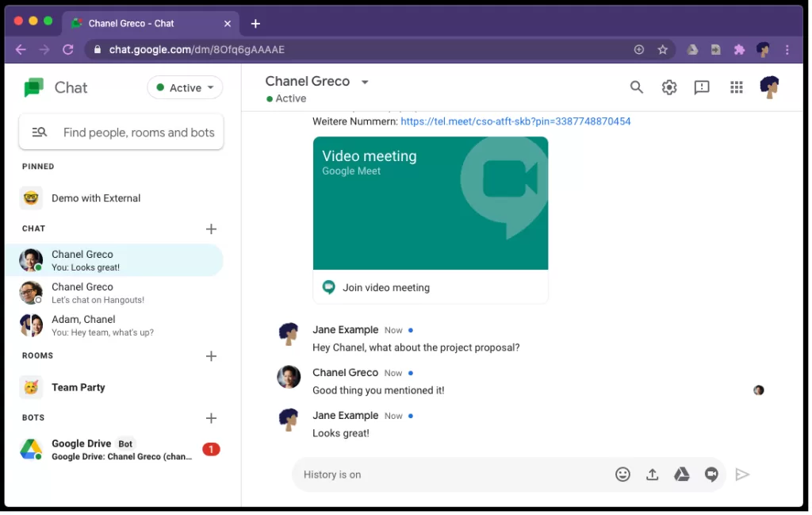Open the emoji picker in message box
This screenshot has width=812, height=515.
(622, 475)
